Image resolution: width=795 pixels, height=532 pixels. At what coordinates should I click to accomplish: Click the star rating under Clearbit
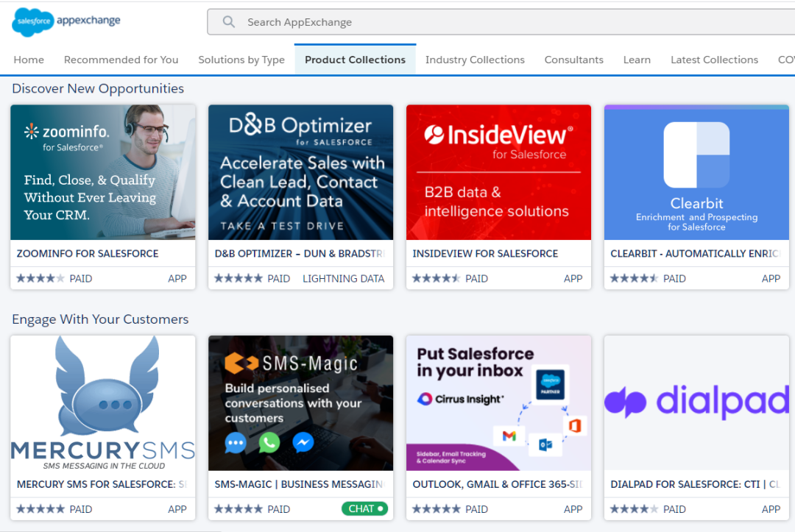(x=635, y=278)
